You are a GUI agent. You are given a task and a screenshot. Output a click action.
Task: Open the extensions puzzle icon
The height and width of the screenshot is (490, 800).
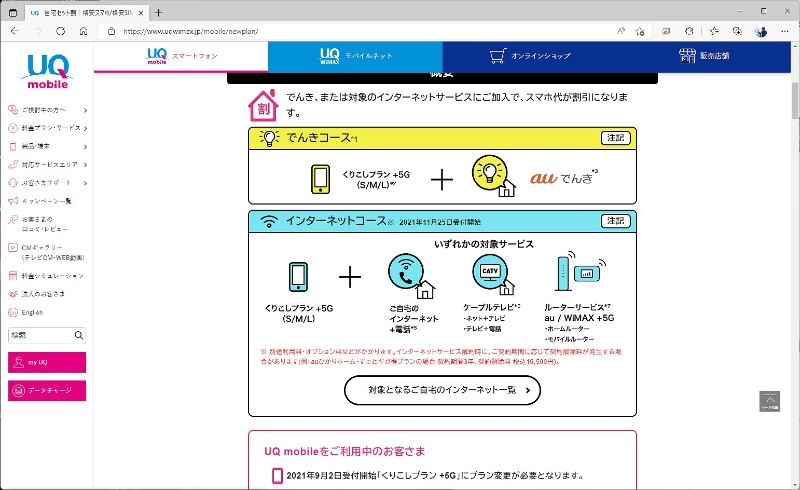(689, 31)
